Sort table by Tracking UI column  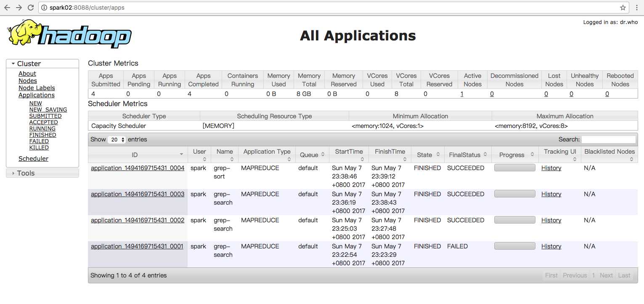pyautogui.click(x=560, y=155)
